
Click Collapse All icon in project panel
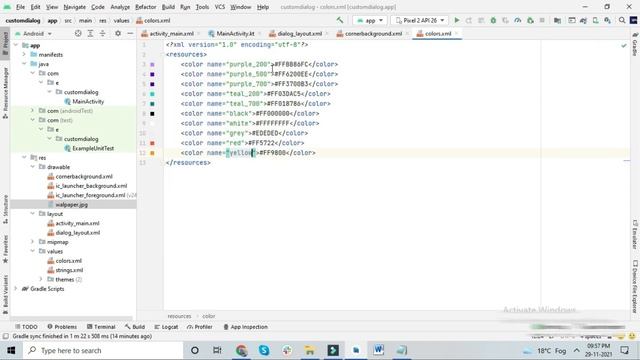102,33
